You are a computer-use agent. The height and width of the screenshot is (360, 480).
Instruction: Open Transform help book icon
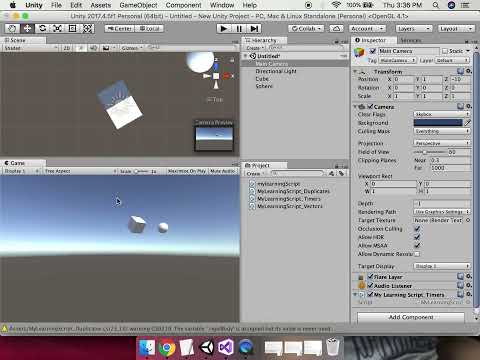461,71
